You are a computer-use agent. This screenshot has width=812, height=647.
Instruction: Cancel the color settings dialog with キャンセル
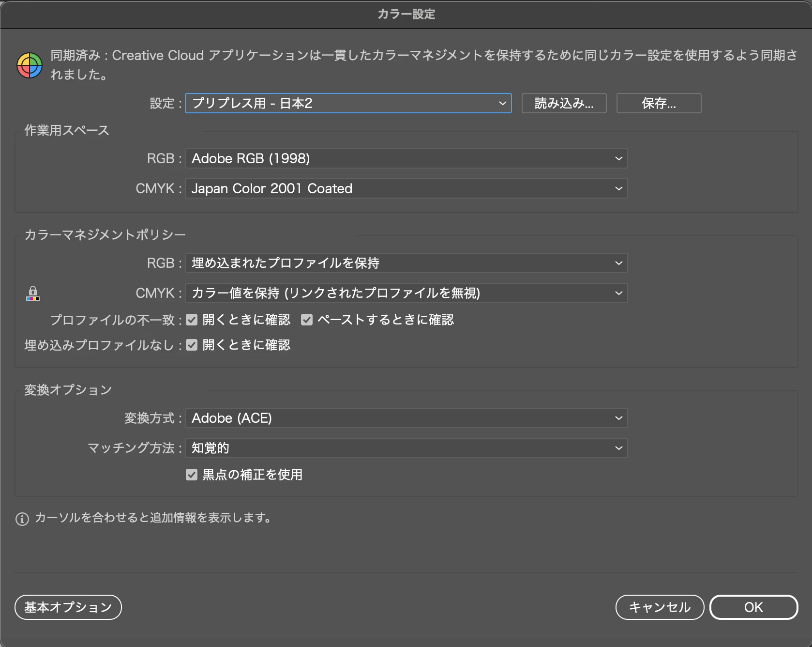click(660, 607)
